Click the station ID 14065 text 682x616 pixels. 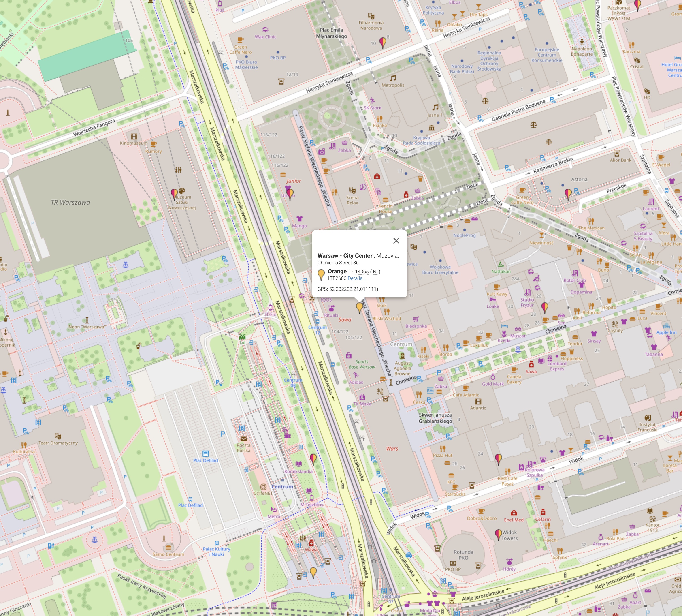(362, 272)
